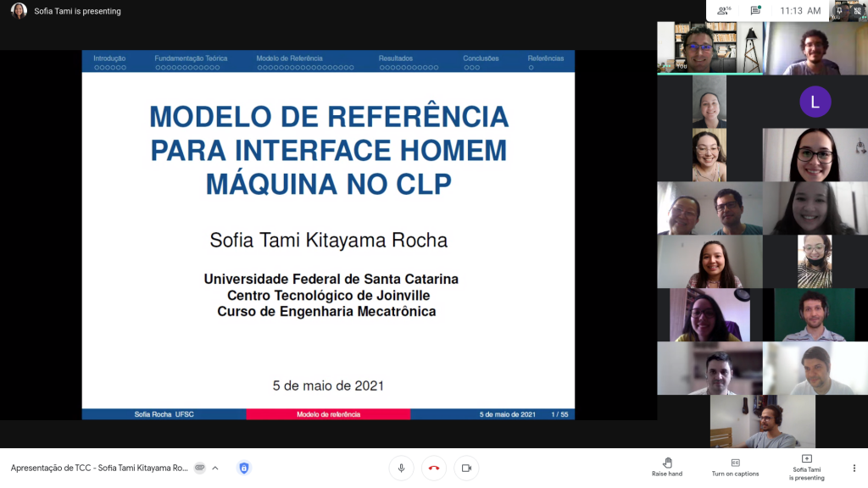868x488 pixels.
Task: Leave the call with the red hang-up button
Action: (x=434, y=468)
